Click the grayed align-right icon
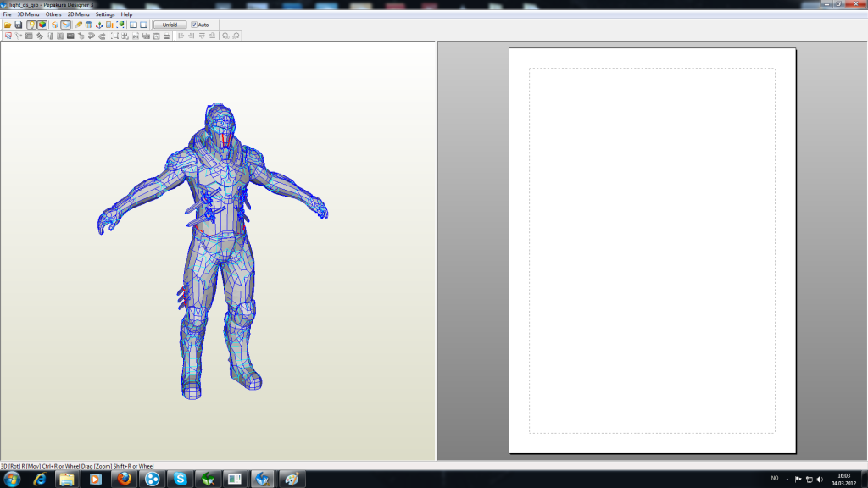The width and height of the screenshot is (868, 488). coord(191,36)
